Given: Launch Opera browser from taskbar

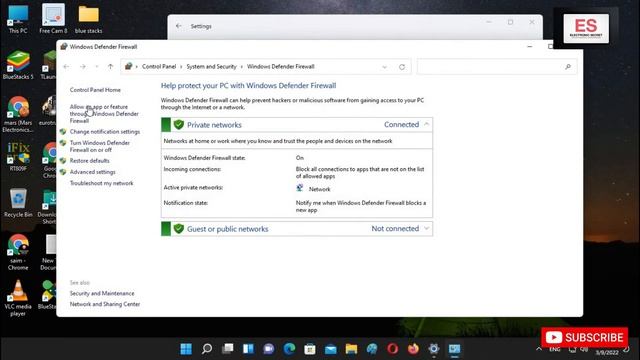Looking at the screenshot, I should point(393,349).
